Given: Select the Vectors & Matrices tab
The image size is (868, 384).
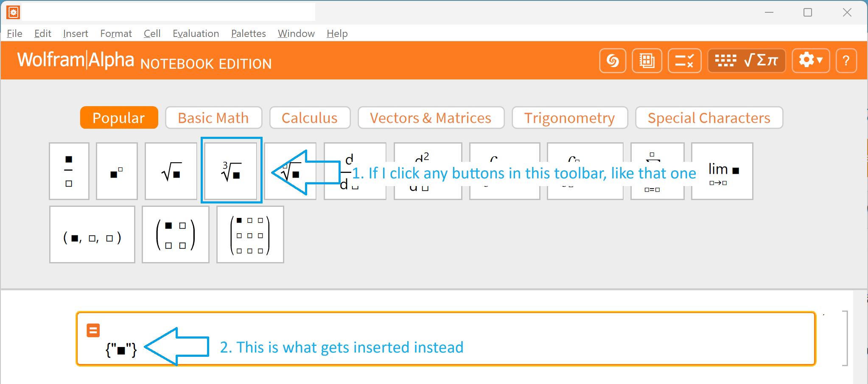Looking at the screenshot, I should 431,118.
